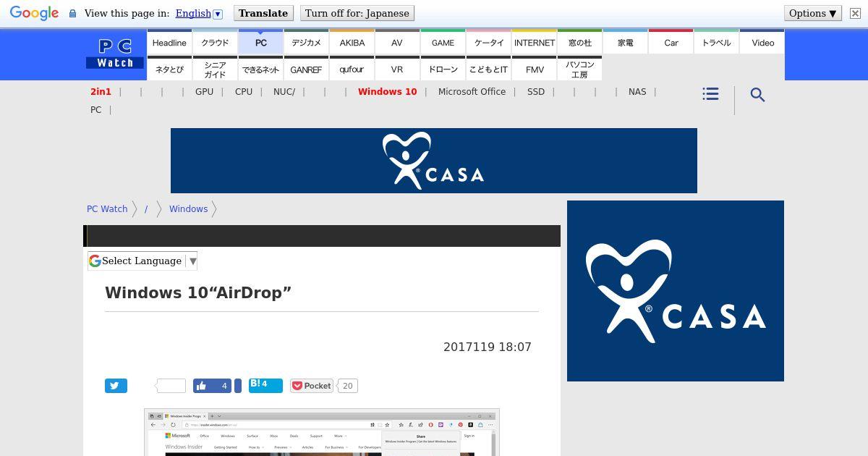The height and width of the screenshot is (456, 868).
Task: Open the 家電 tab
Action: 625,43
